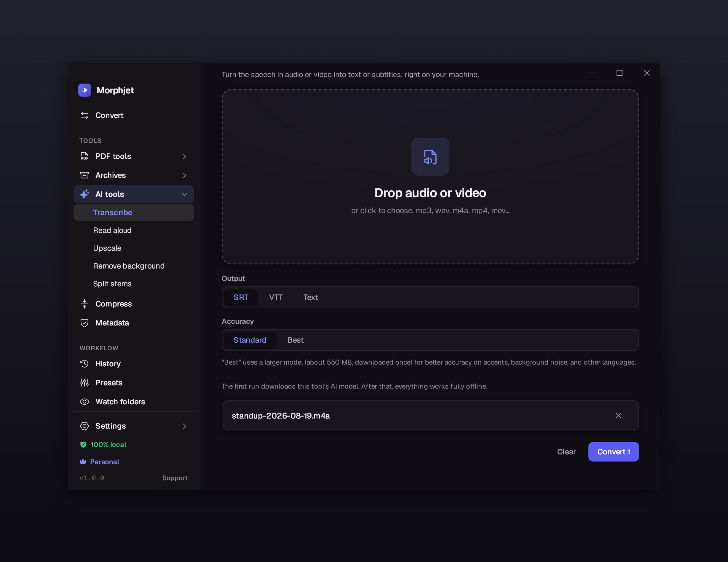The image size is (728, 562).
Task: Click Drop audio or video zone
Action: (430, 177)
